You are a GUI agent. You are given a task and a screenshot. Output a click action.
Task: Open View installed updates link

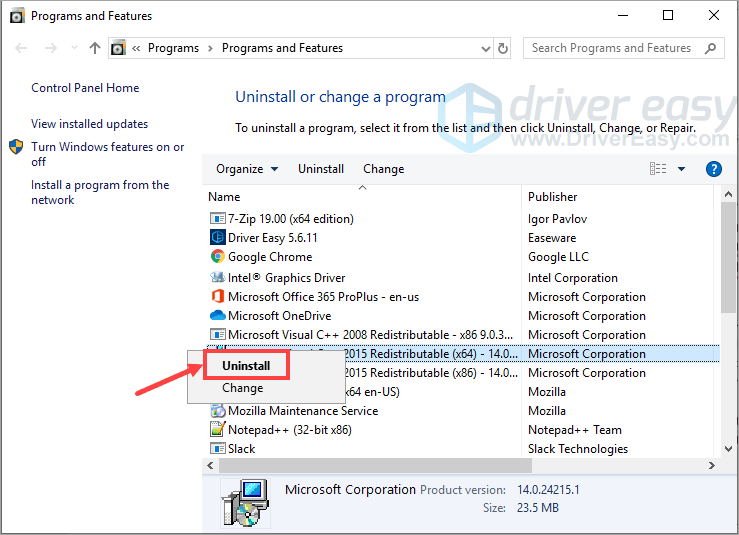coord(89,124)
